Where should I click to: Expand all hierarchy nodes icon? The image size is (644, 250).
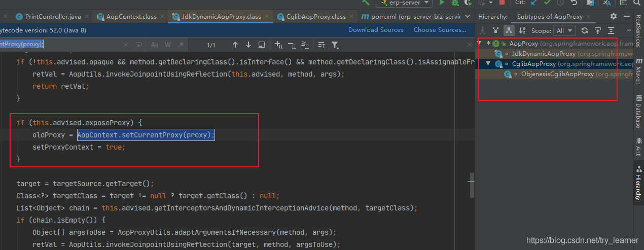[611, 30]
